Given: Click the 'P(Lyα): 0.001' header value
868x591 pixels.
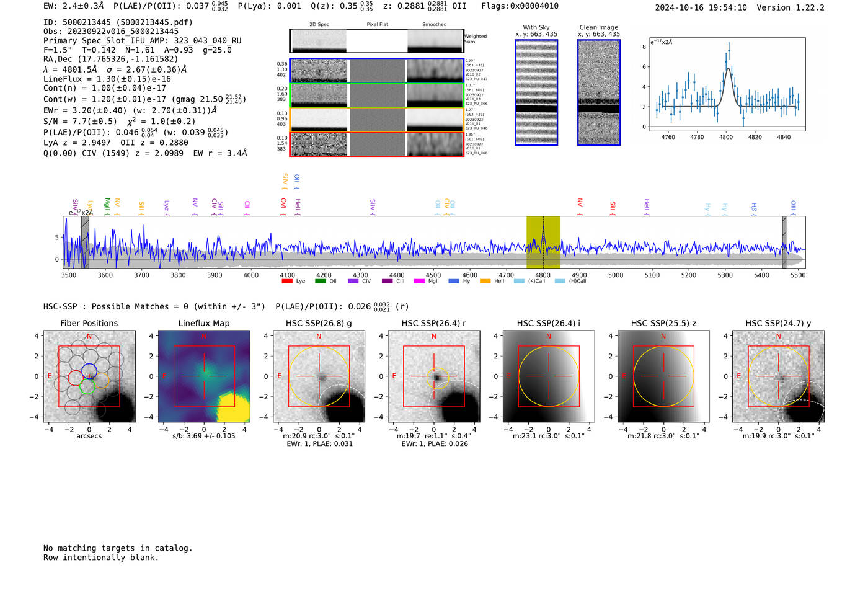Looking at the screenshot, I should click(270, 6).
